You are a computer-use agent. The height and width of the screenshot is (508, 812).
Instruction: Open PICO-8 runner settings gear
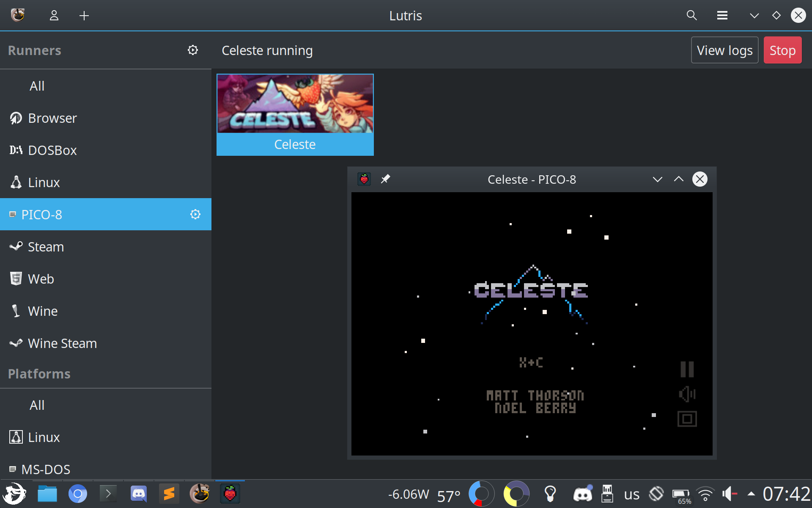coord(195,214)
